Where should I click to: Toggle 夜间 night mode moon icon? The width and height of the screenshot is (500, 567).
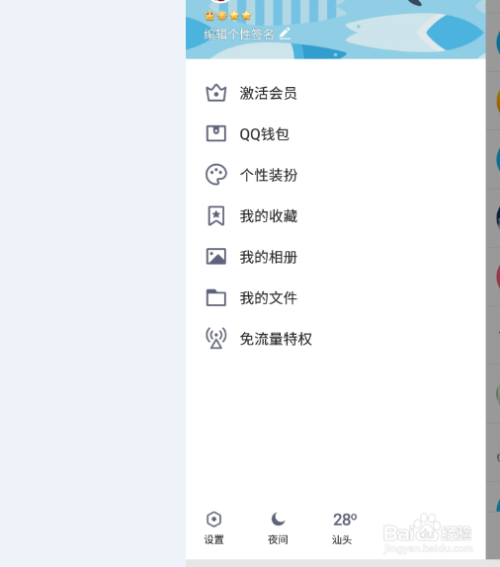coord(278,520)
